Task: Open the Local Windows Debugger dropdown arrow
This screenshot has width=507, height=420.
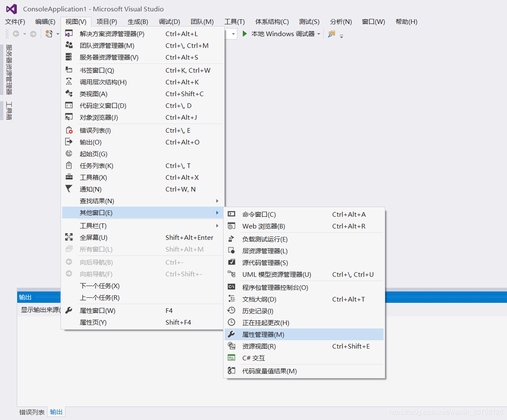Action: point(319,34)
